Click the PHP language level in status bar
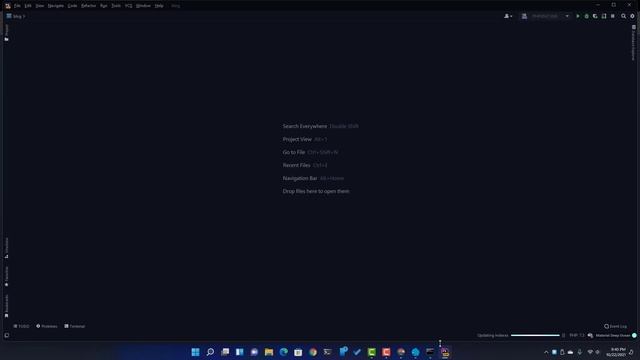Screen dimensions: 640x360 577,336
